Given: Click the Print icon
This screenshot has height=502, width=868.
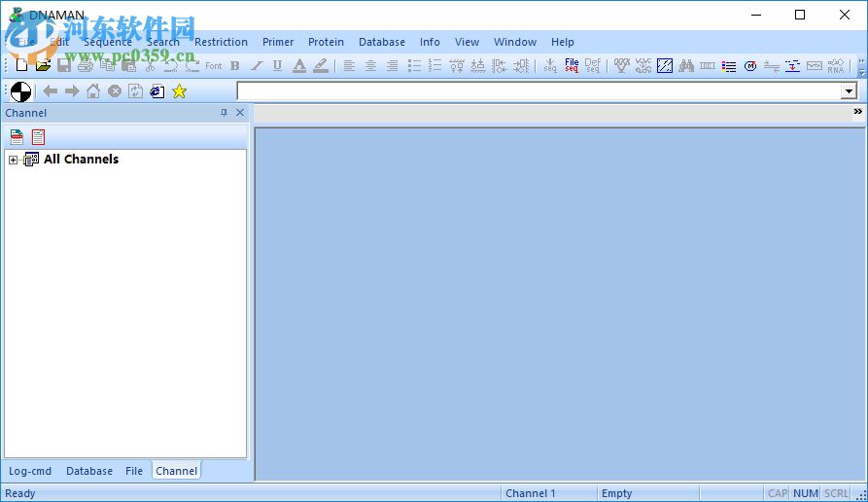Looking at the screenshot, I should [86, 65].
